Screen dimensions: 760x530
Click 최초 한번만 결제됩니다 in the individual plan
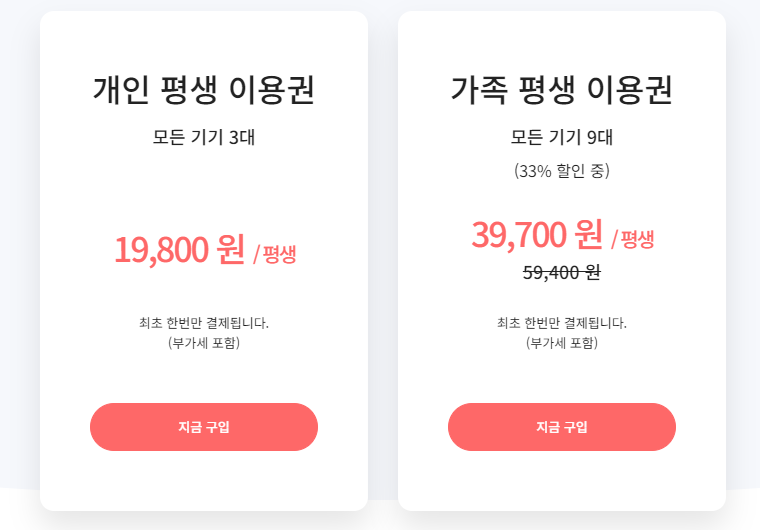click(x=204, y=323)
